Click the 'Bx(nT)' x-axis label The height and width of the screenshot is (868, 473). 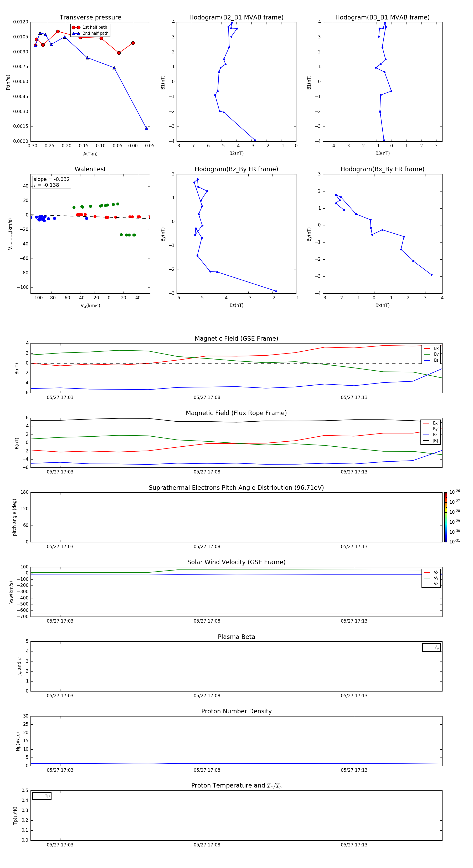click(x=382, y=305)
